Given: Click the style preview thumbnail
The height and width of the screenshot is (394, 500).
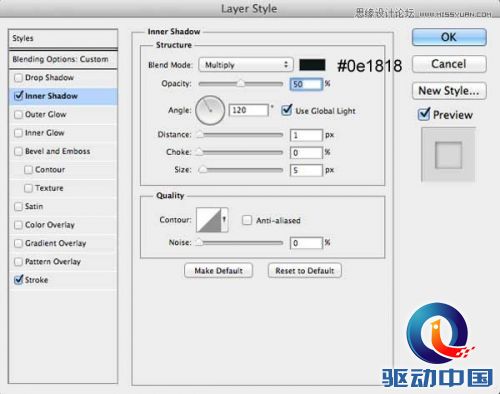Looking at the screenshot, I should (448, 155).
